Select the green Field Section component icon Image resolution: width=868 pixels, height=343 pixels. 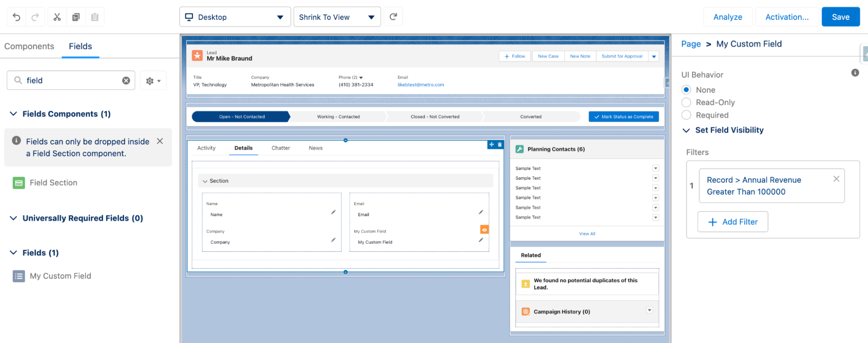pos(19,183)
